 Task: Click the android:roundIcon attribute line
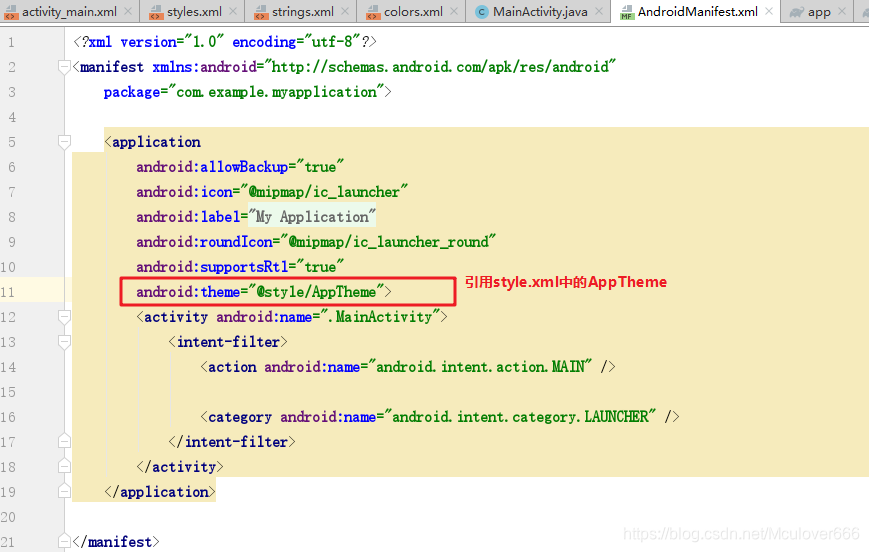[x=316, y=242]
